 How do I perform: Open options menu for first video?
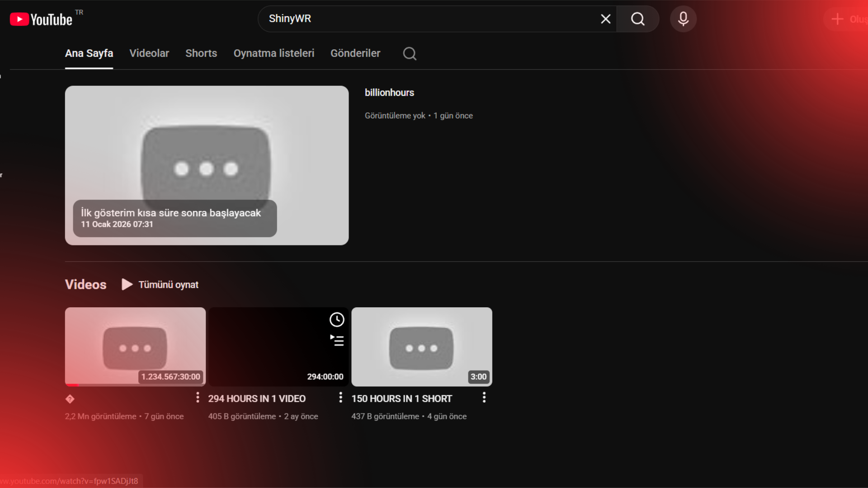[198, 398]
